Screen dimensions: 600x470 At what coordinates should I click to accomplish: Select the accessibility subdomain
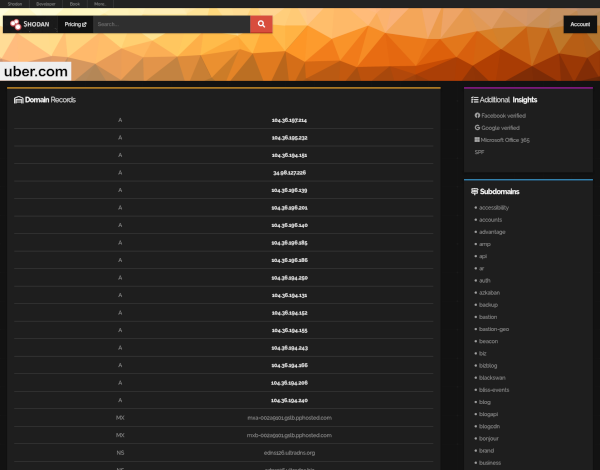[494, 207]
